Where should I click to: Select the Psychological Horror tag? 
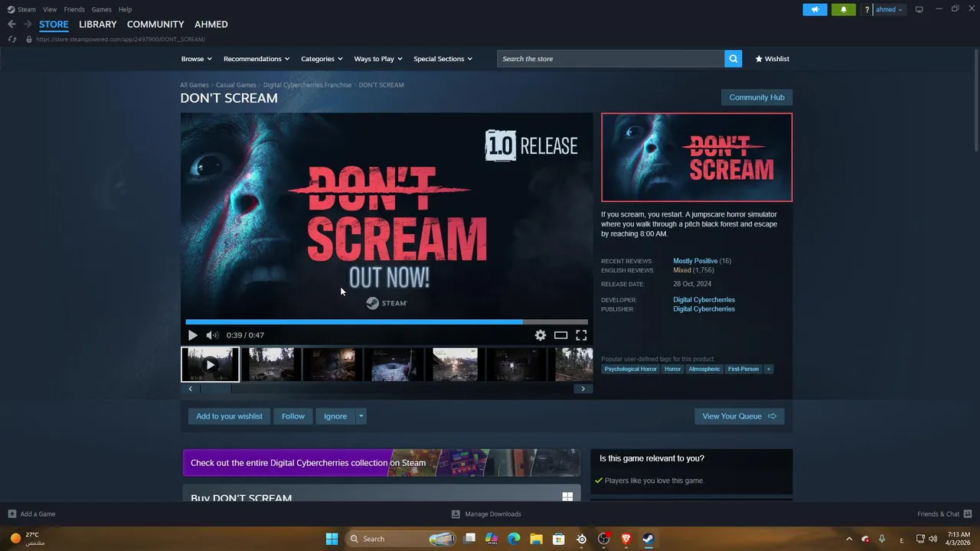[630, 369]
